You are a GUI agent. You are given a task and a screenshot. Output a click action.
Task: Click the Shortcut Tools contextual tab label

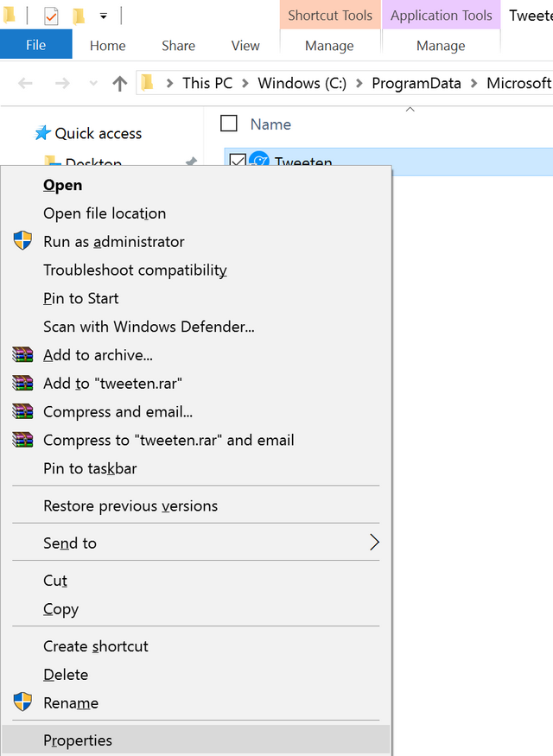point(330,16)
